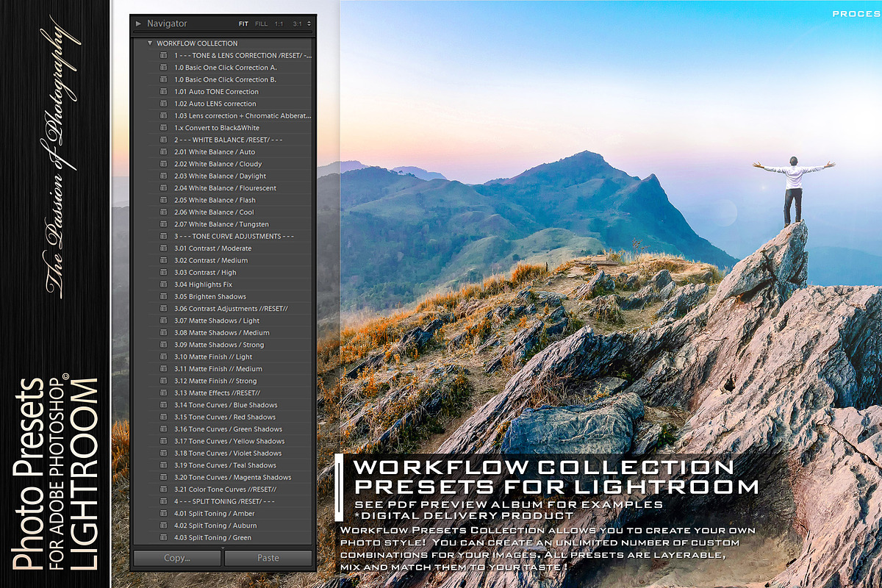Click preset icon beside 3.04 Highlights Fix
882x588 pixels.
click(164, 284)
